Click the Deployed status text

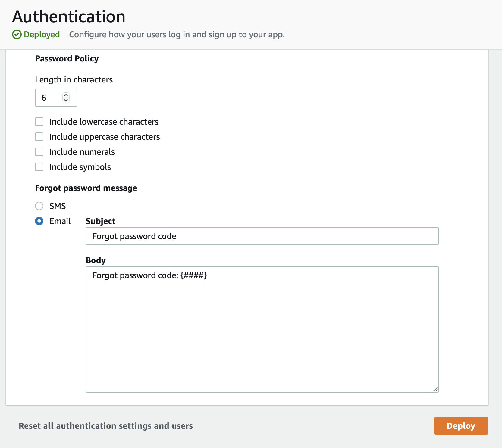[x=42, y=35]
